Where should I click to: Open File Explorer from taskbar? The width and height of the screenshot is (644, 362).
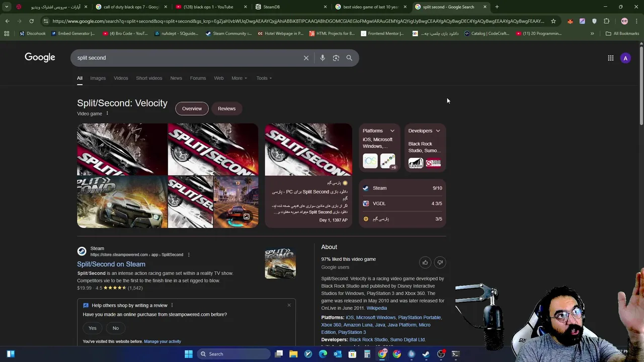pyautogui.click(x=293, y=354)
